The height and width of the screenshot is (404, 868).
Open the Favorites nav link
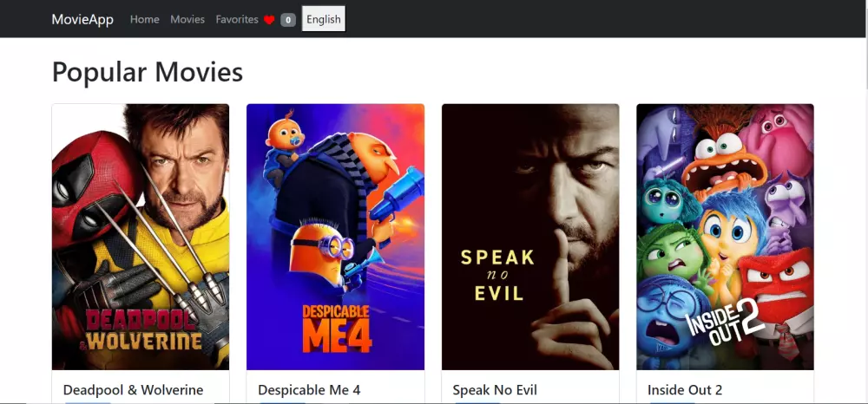pos(237,19)
